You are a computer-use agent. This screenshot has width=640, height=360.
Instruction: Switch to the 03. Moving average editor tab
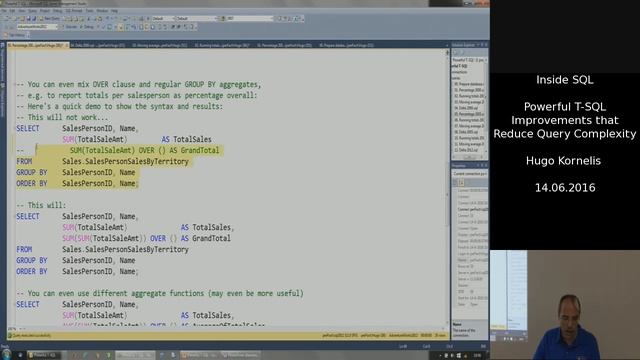160,45
